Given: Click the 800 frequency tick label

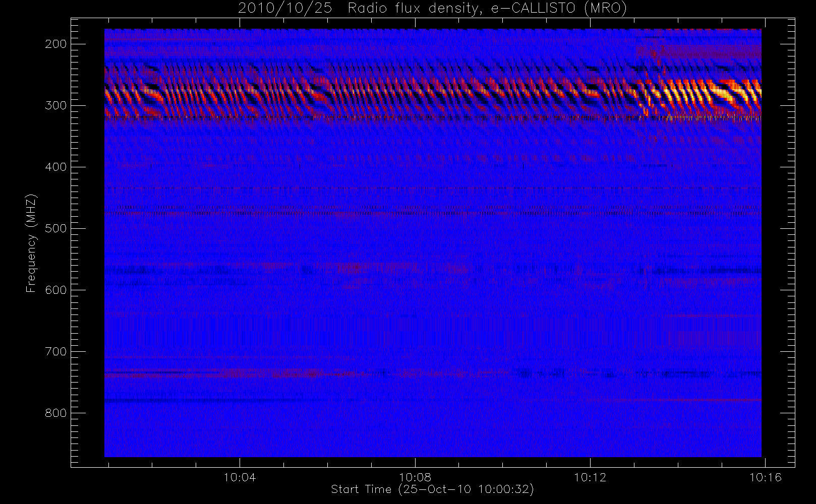Looking at the screenshot, I should point(55,413).
